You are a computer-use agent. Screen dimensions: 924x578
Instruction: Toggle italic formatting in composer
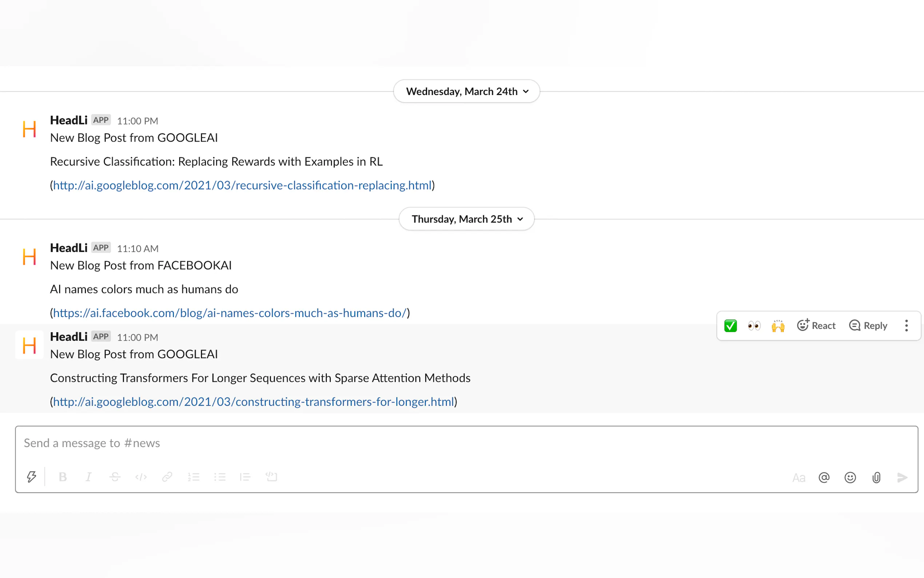tap(89, 477)
